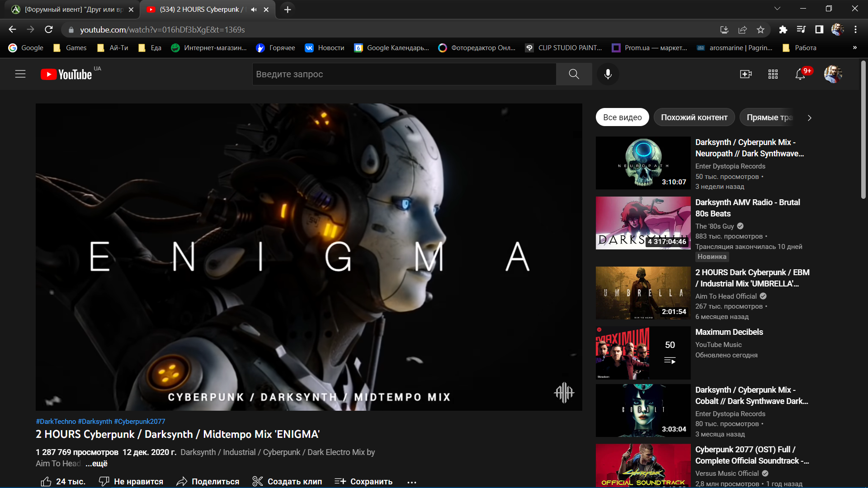Open UMBRELLA industrial mix thumbnail
The width and height of the screenshot is (868, 488).
(643, 293)
